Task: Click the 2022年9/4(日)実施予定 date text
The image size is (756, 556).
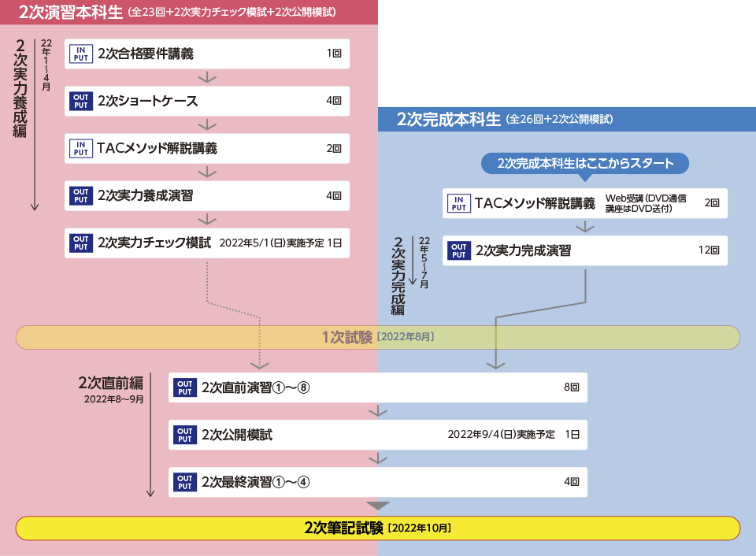Action: pyautogui.click(x=501, y=435)
